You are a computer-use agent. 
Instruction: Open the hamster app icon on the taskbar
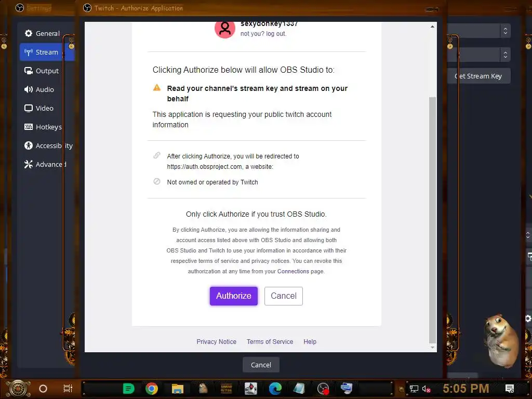[203, 388]
